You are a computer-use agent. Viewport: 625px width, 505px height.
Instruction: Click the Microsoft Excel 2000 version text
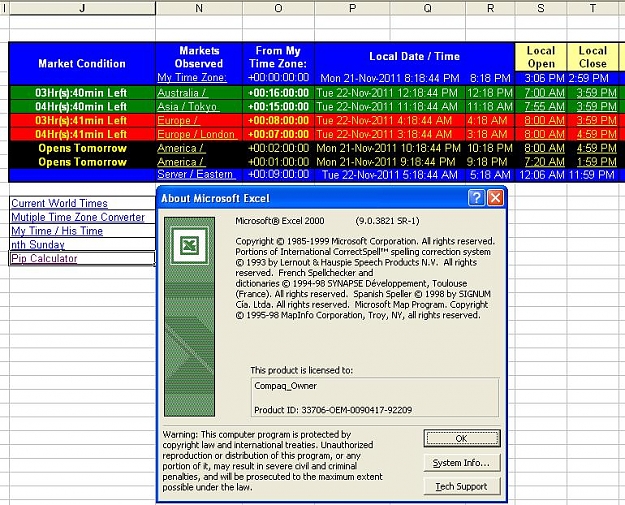coord(280,221)
